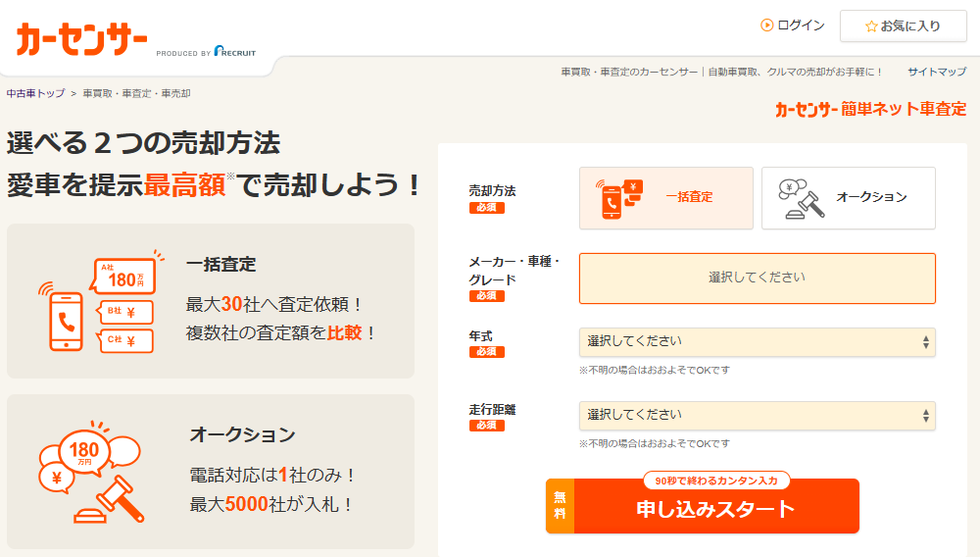Select the オークション selling method

pyautogui.click(x=848, y=198)
